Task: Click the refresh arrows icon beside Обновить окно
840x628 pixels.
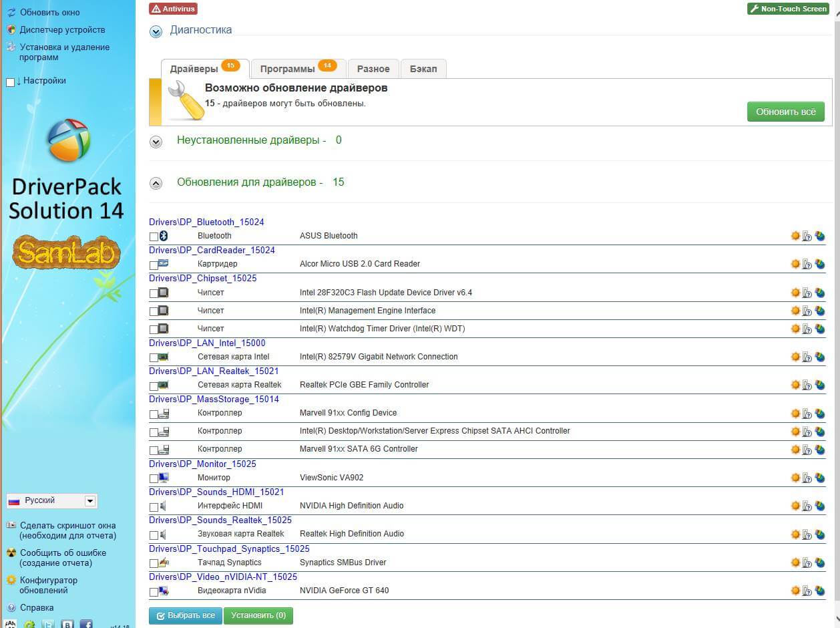Action: 11,13
